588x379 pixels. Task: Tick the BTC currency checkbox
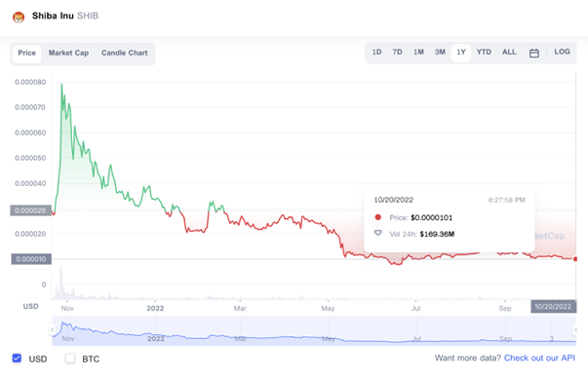(70, 358)
